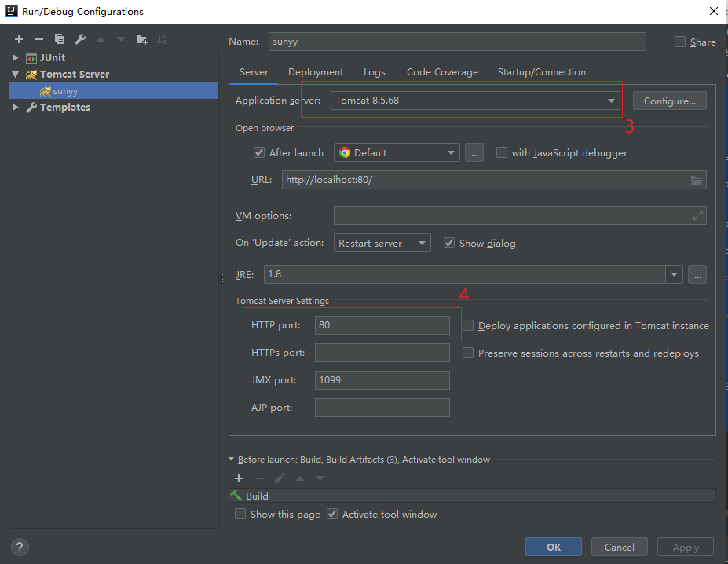This screenshot has height=564, width=728.
Task: Click the remove configuration minus icon
Action: (38, 39)
